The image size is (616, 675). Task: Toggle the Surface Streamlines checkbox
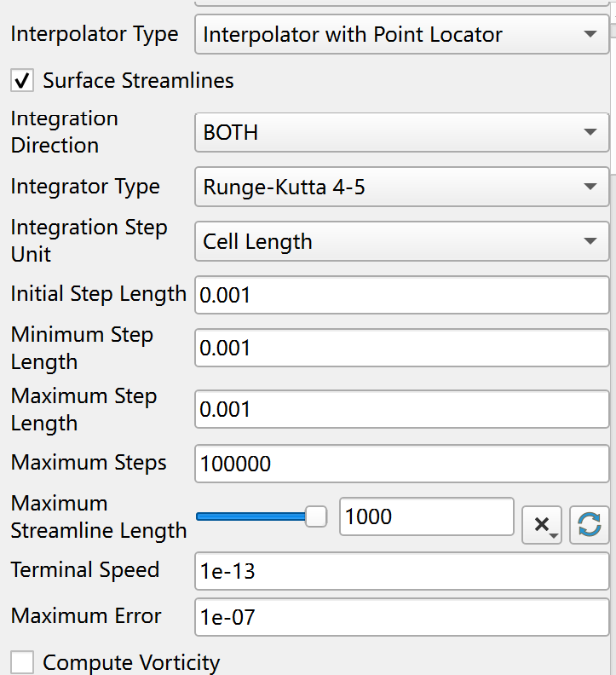pos(23,81)
